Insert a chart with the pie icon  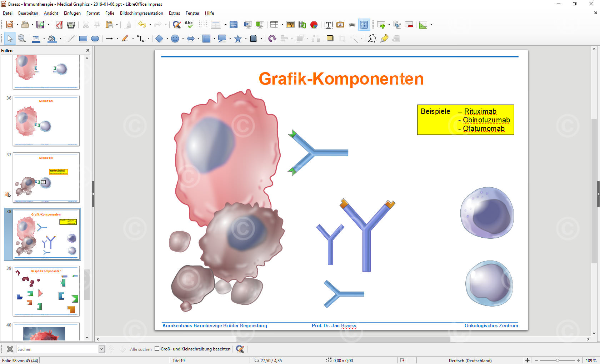[x=314, y=25]
